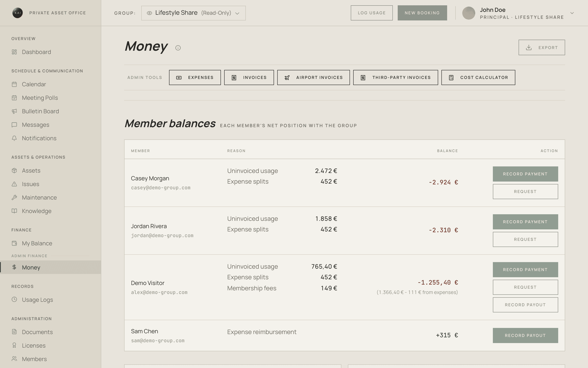Open the Lifestyle Share group dropdown

point(193,13)
